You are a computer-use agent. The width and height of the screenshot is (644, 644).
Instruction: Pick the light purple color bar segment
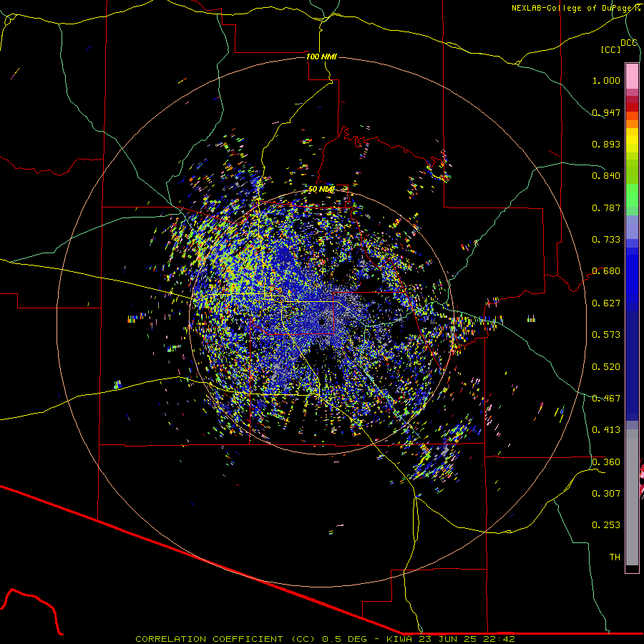click(x=632, y=228)
